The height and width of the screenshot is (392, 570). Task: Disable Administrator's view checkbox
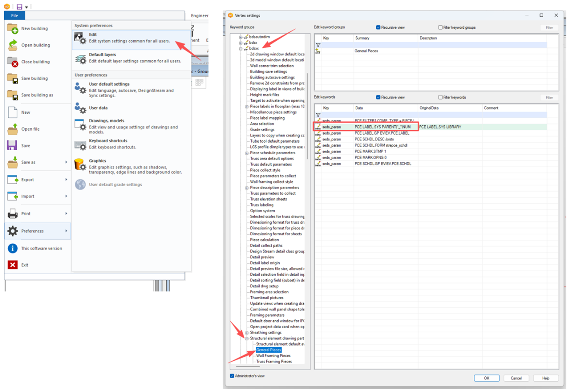[232, 376]
